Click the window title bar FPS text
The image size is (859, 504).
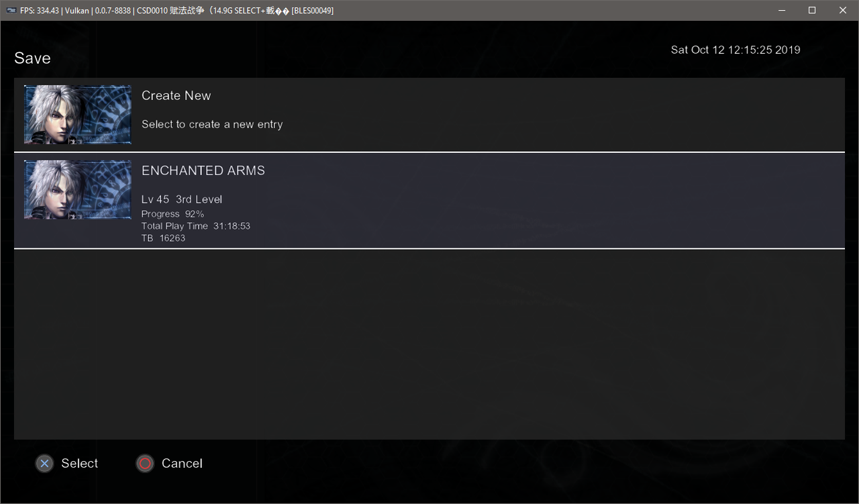pos(176,10)
